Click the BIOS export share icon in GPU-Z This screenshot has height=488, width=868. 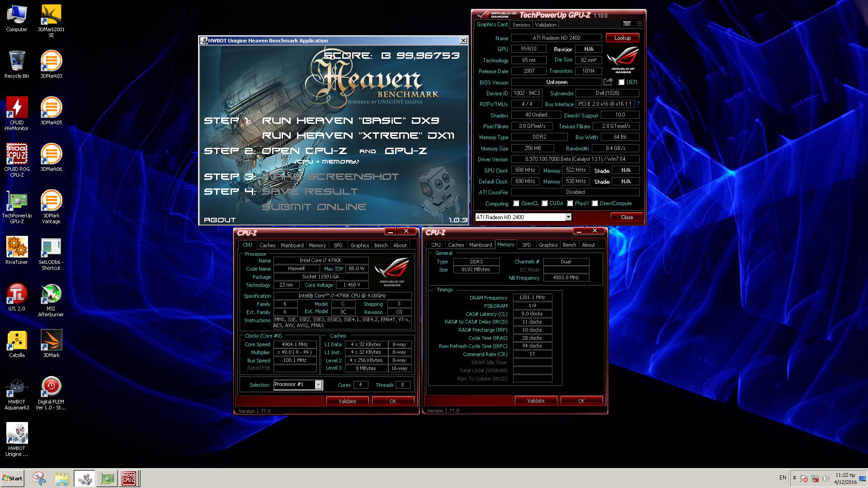(609, 82)
